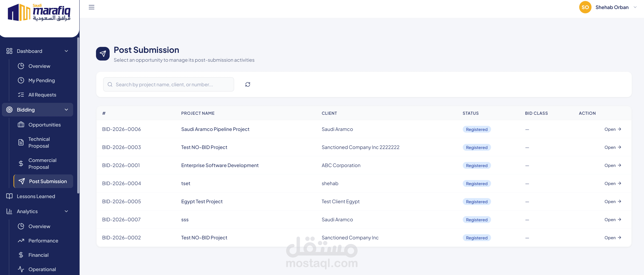Image resolution: width=644 pixels, height=275 pixels.
Task: Click the Post Submission paper plane header icon
Action: pos(103,54)
